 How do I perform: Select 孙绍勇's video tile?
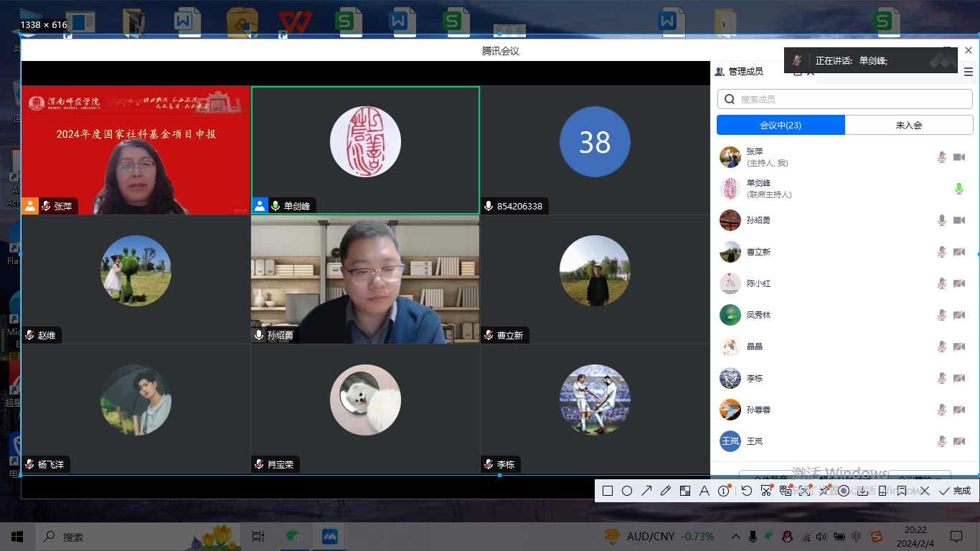(x=365, y=279)
